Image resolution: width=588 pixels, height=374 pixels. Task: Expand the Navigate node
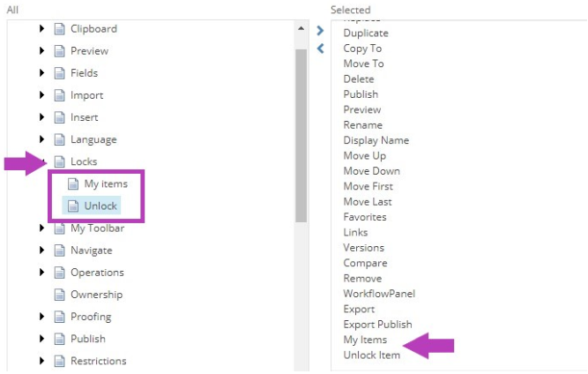point(41,250)
